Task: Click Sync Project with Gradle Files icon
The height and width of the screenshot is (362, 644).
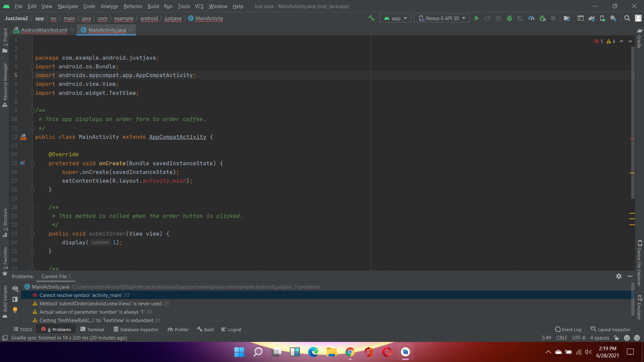Action: (592, 18)
